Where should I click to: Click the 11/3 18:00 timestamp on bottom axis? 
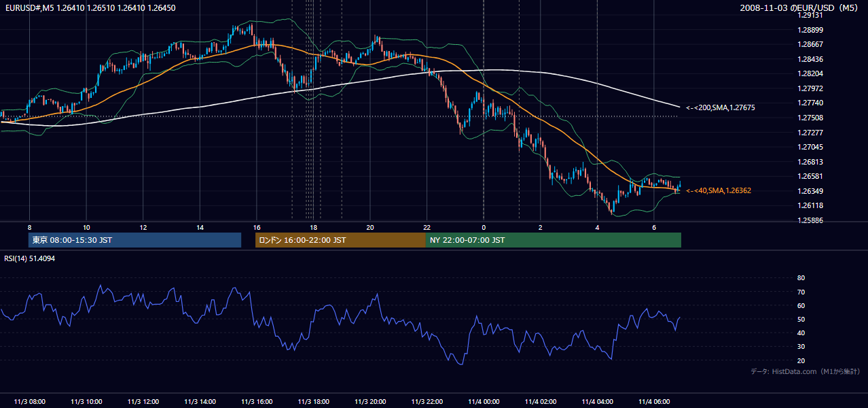[313, 401]
